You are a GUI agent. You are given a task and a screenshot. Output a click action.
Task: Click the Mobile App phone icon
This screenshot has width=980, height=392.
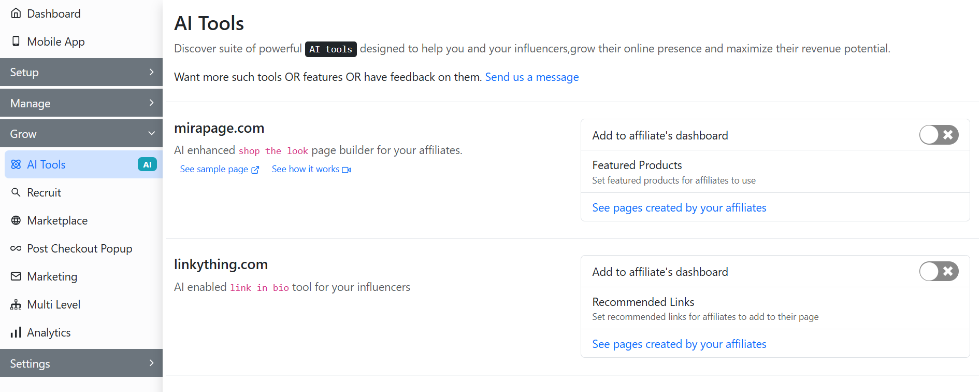tap(16, 41)
